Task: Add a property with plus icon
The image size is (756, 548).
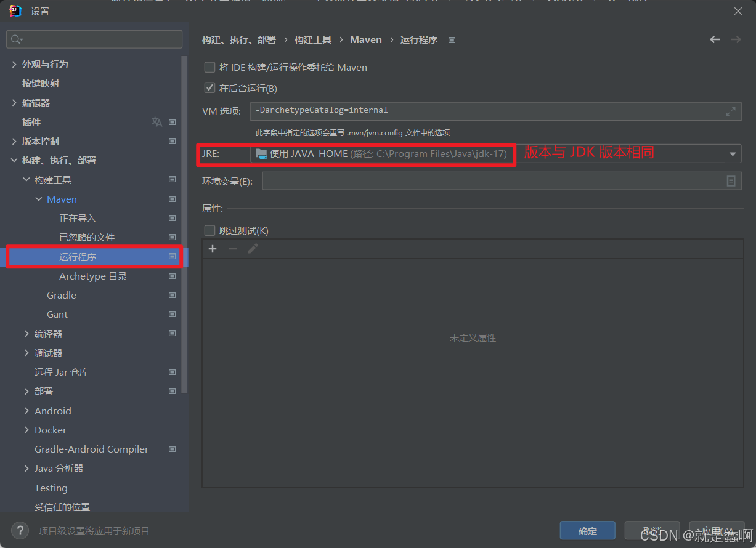Action: 213,249
